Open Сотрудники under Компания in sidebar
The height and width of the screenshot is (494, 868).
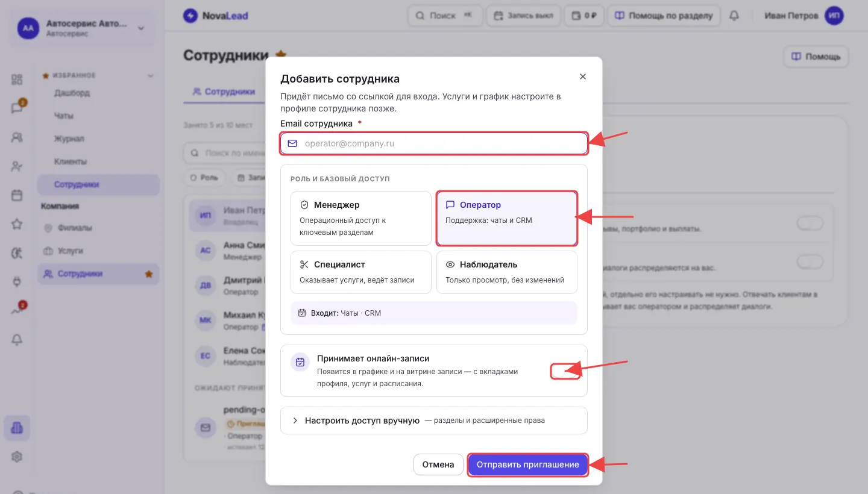[98, 274]
